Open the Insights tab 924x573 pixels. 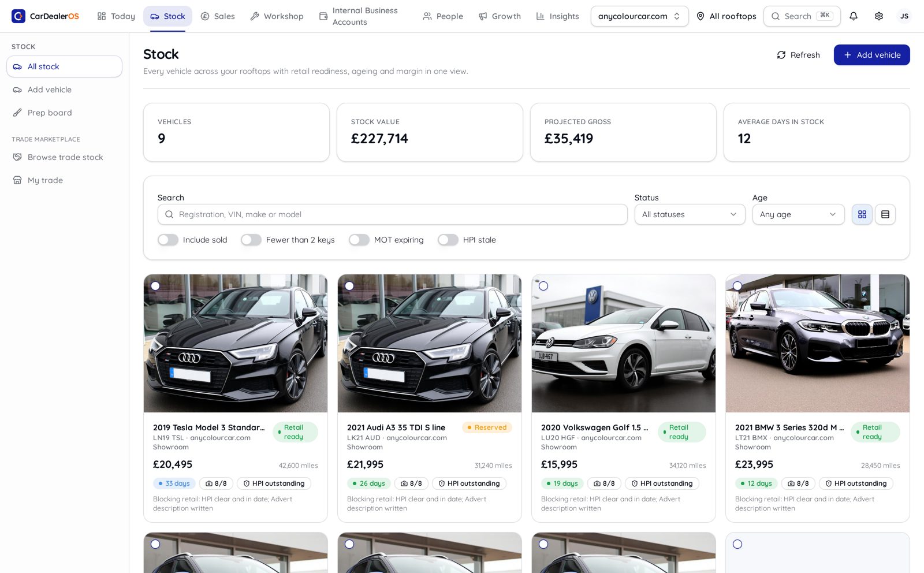pyautogui.click(x=557, y=16)
